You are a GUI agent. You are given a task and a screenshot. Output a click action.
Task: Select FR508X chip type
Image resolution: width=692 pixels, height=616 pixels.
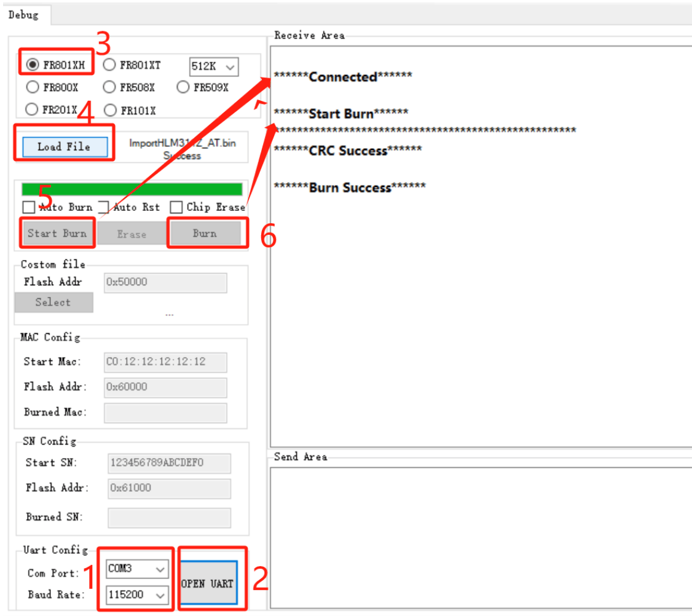click(109, 87)
